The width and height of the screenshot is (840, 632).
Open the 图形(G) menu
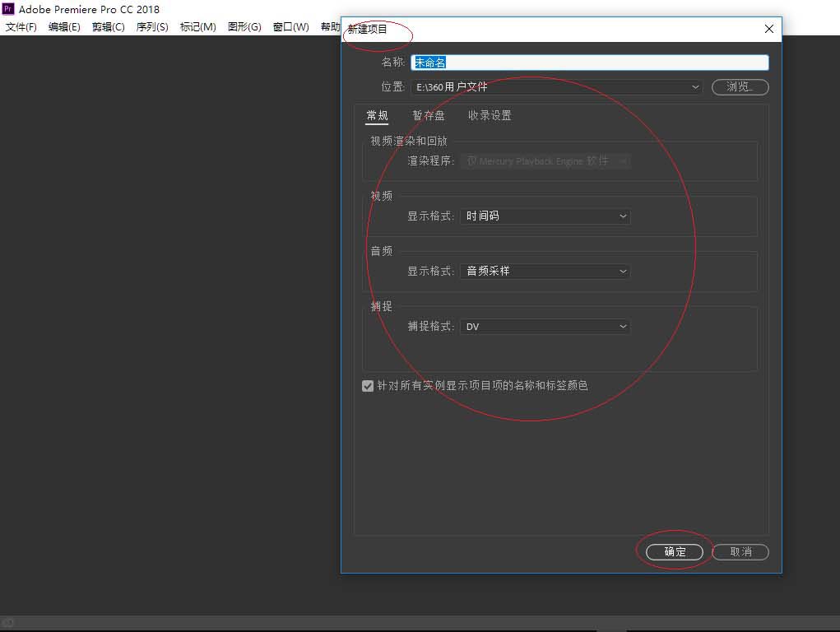click(244, 27)
